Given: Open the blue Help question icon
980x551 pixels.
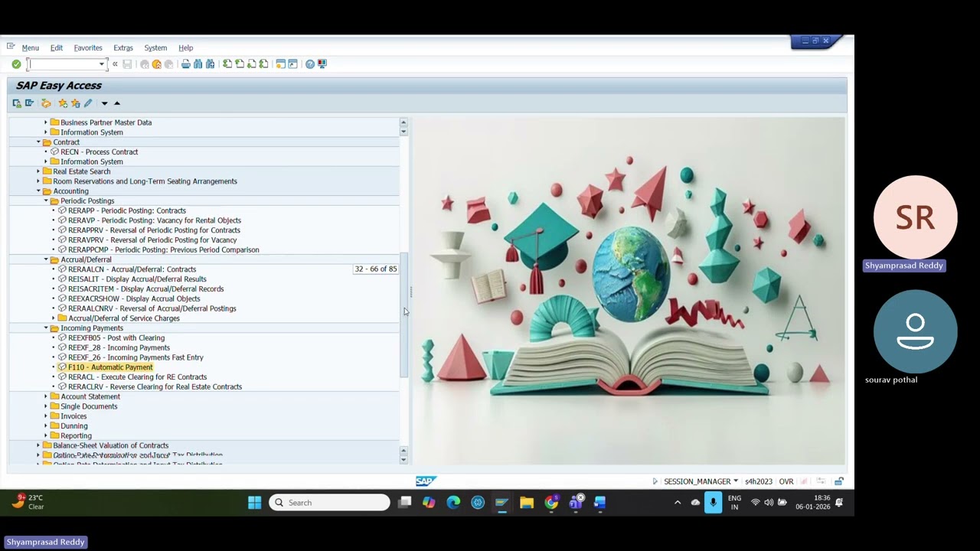Looking at the screenshot, I should pyautogui.click(x=310, y=64).
